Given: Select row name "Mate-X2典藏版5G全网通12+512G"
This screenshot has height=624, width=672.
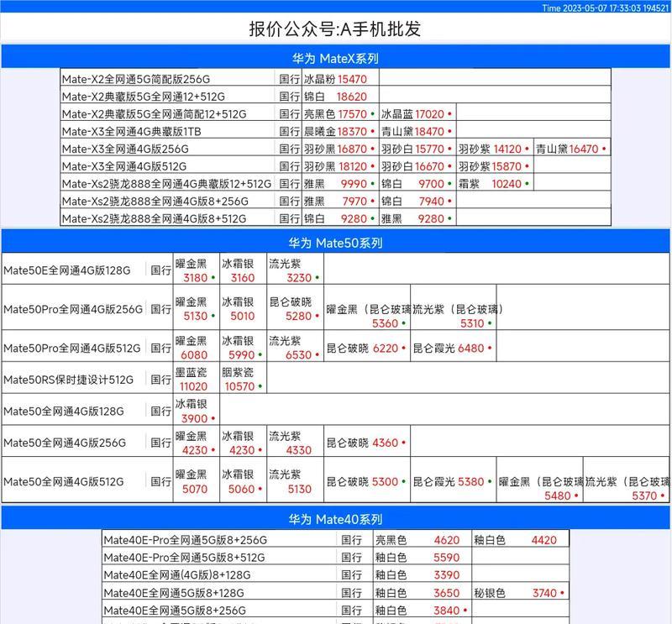Looking at the screenshot, I should point(143,97).
